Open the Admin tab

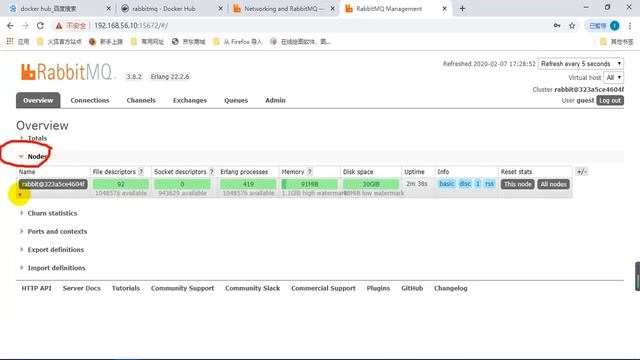click(276, 100)
